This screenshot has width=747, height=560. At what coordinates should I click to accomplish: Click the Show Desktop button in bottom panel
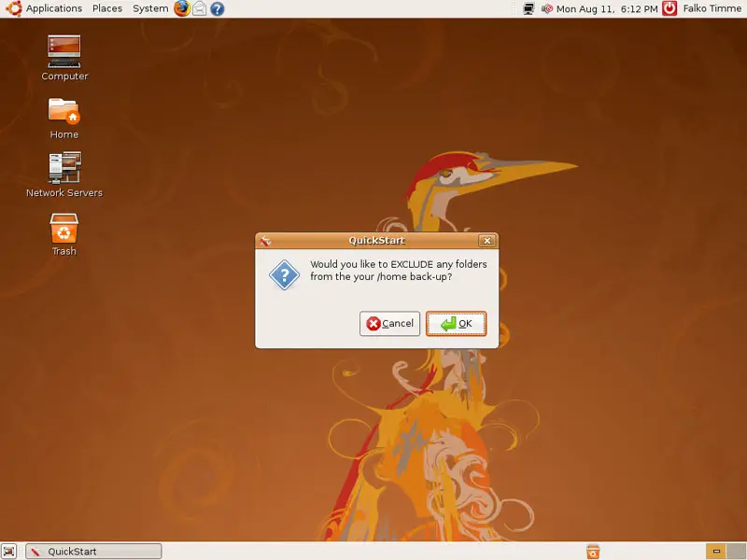(9, 552)
